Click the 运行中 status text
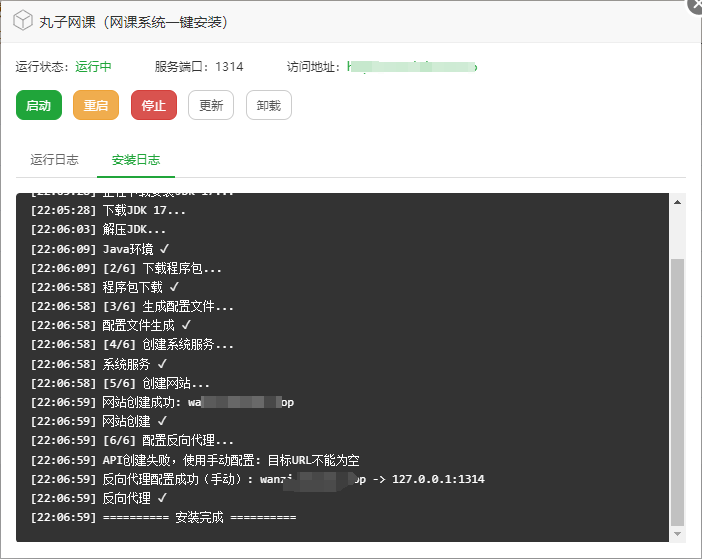This screenshot has height=559, width=702. (93, 67)
